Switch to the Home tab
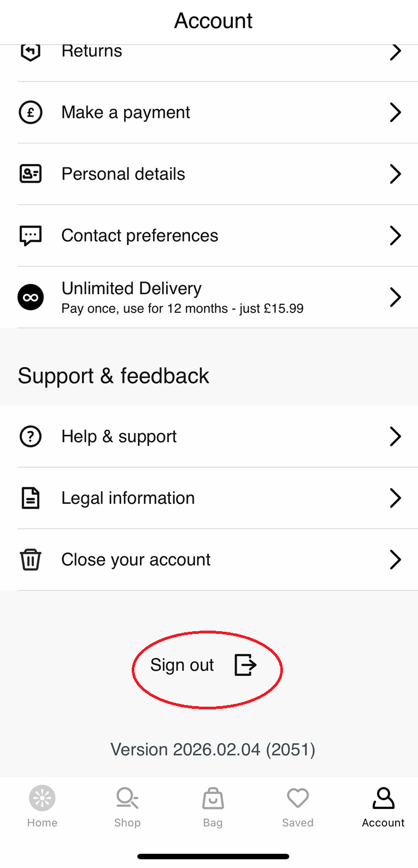Image resolution: width=418 pixels, height=868 pixels. point(42,807)
